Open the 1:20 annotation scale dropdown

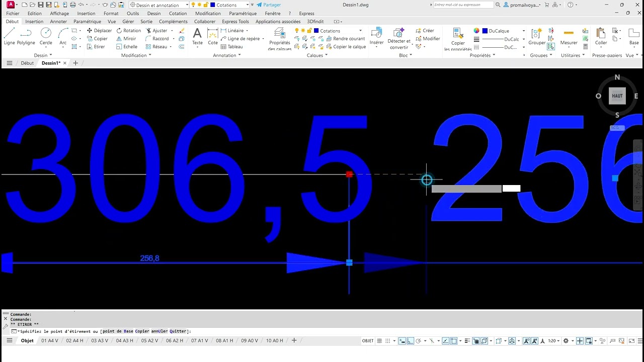pyautogui.click(x=554, y=341)
